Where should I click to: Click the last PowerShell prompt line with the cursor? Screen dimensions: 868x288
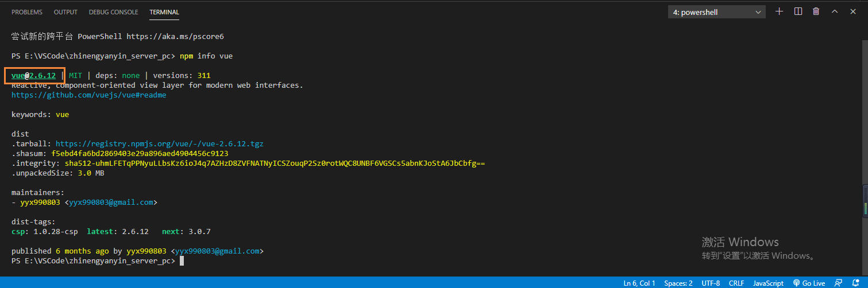pos(98,260)
